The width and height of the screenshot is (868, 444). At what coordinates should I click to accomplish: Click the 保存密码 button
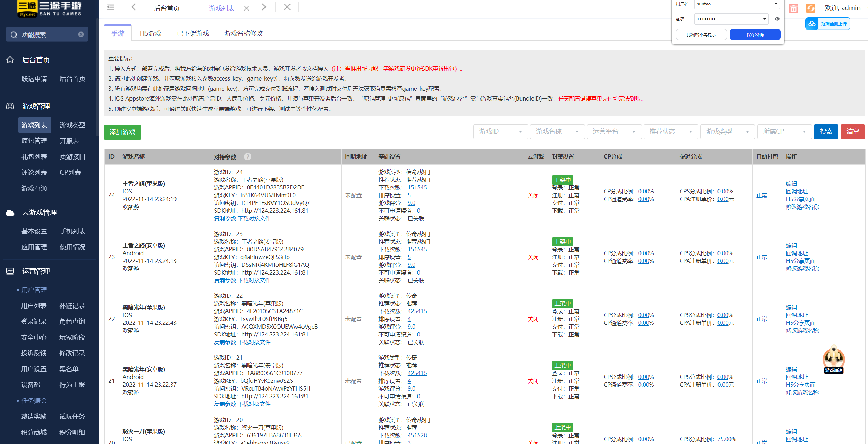(x=755, y=34)
